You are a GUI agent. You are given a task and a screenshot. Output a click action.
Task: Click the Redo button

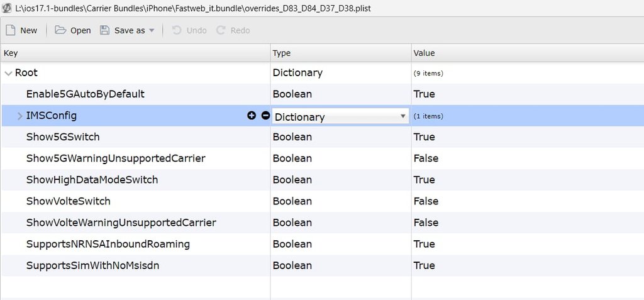(233, 30)
